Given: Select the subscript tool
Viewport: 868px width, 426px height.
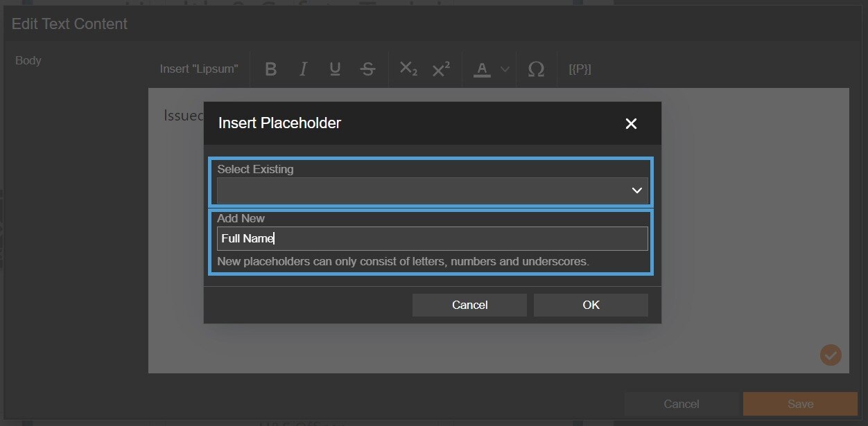Looking at the screenshot, I should (408, 69).
